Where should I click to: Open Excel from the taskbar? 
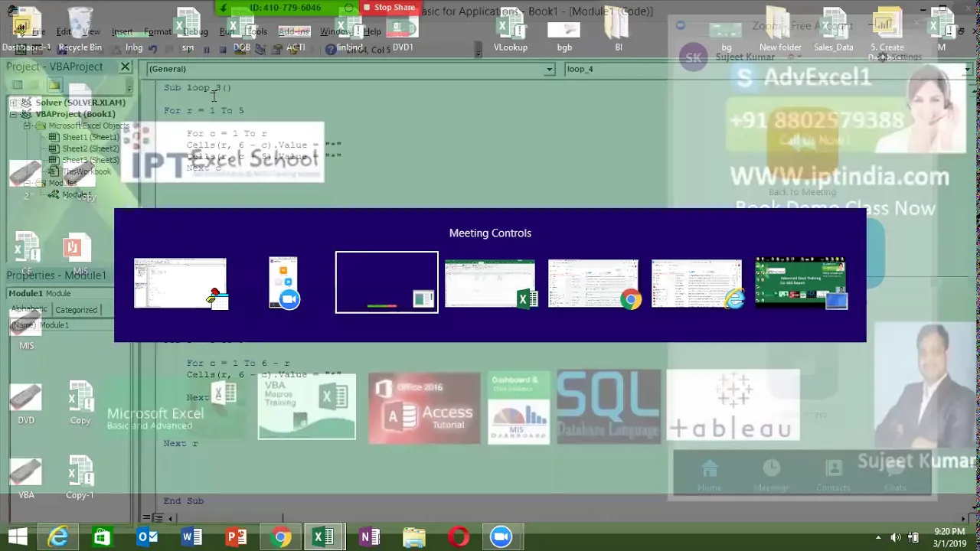(x=325, y=537)
